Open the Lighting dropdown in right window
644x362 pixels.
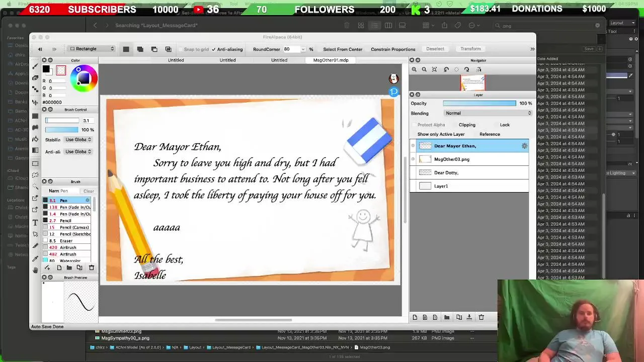pyautogui.click(x=621, y=173)
